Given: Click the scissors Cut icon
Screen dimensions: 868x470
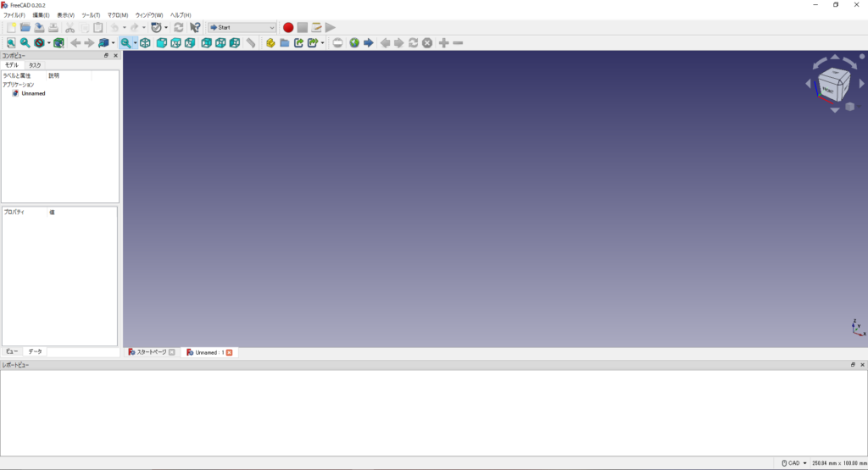Looking at the screenshot, I should (x=70, y=27).
